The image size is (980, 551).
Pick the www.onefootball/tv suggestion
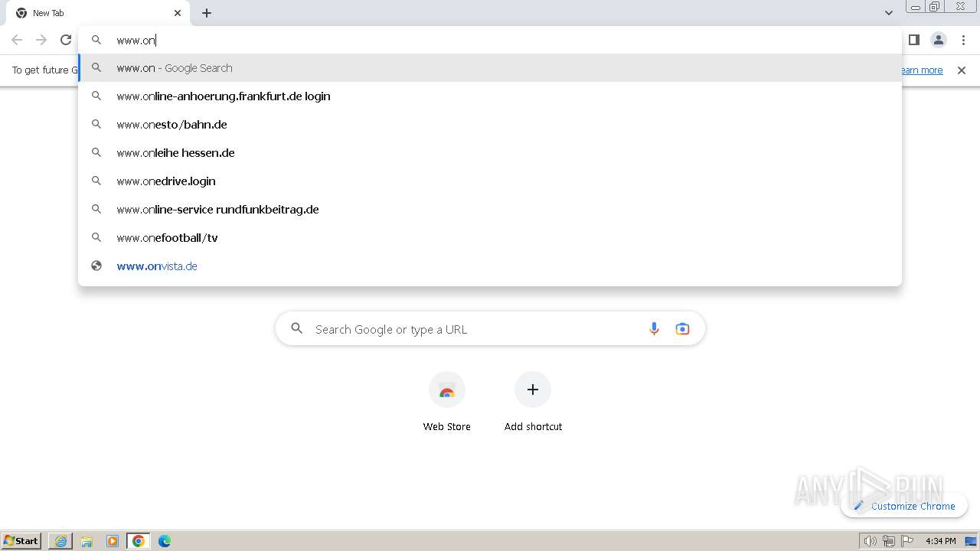click(490, 238)
